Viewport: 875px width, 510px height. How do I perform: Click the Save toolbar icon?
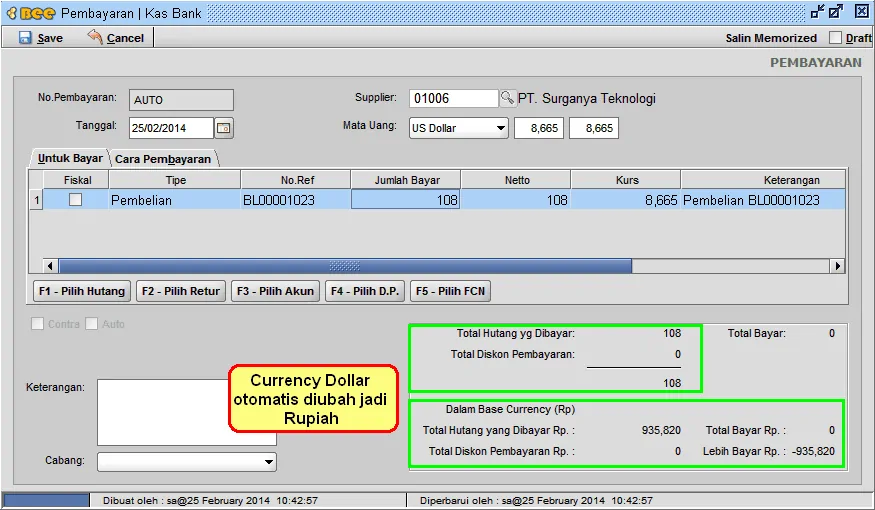25,38
